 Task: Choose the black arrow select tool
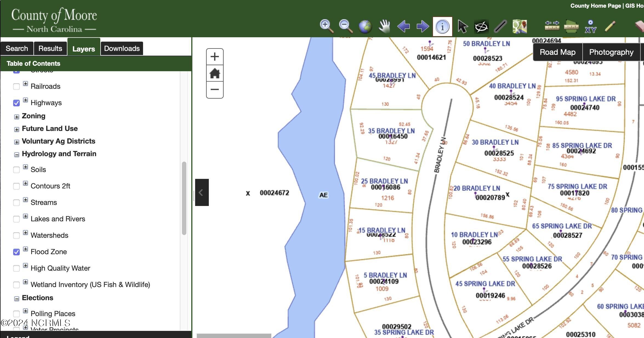pyautogui.click(x=463, y=27)
